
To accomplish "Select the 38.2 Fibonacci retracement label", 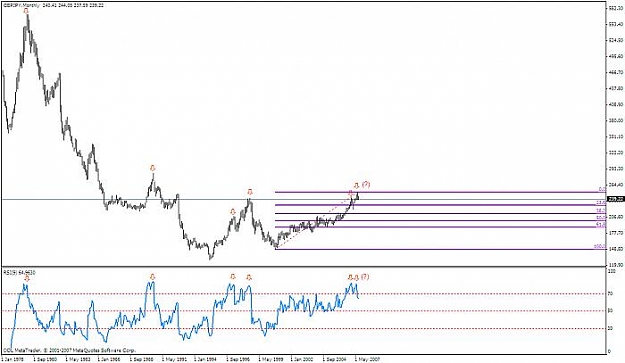I will tap(601, 210).
